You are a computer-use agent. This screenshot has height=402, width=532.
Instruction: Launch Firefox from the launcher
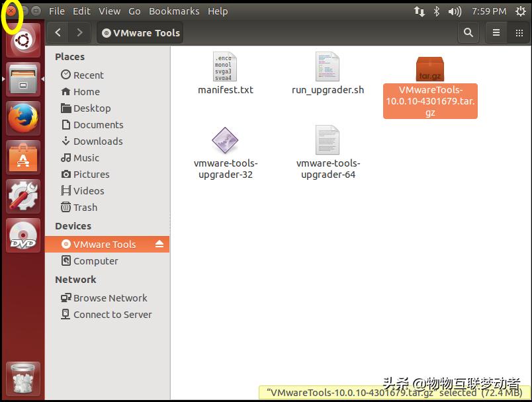(23, 117)
